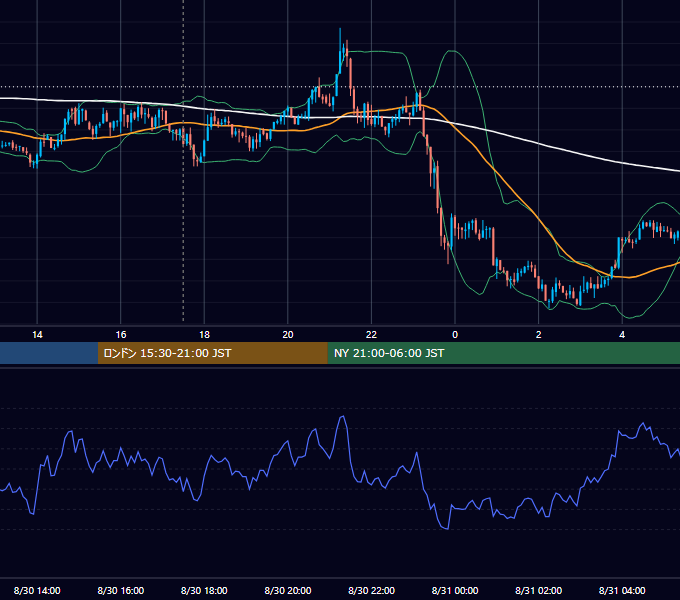This screenshot has height=600, width=680.
Task: Click hour label 14 on price chart axis
Action: [x=37, y=335]
